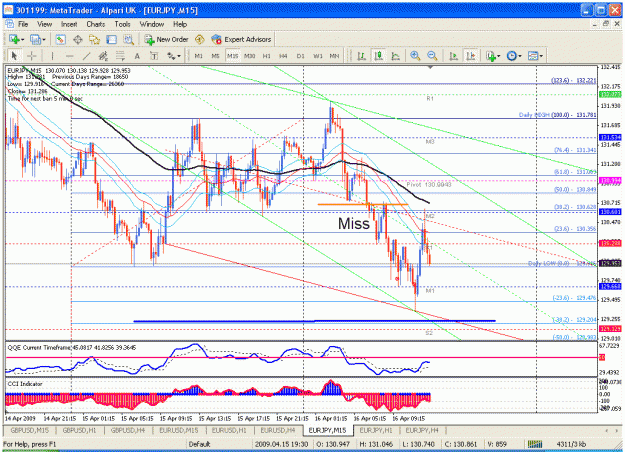Switch to GBPUSD,H1 chart tab
The height and width of the screenshot is (452, 625).
(x=80, y=430)
